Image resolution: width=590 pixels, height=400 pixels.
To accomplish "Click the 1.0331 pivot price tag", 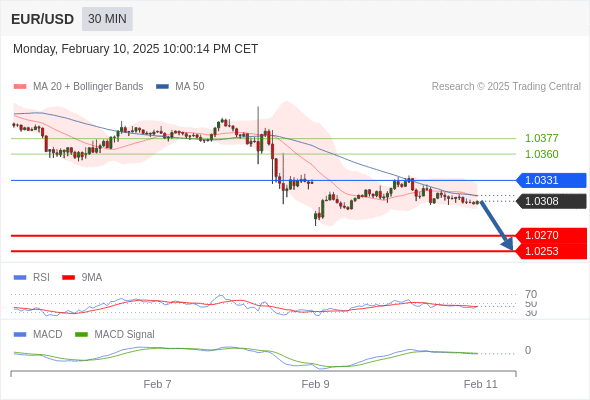I will (x=551, y=180).
